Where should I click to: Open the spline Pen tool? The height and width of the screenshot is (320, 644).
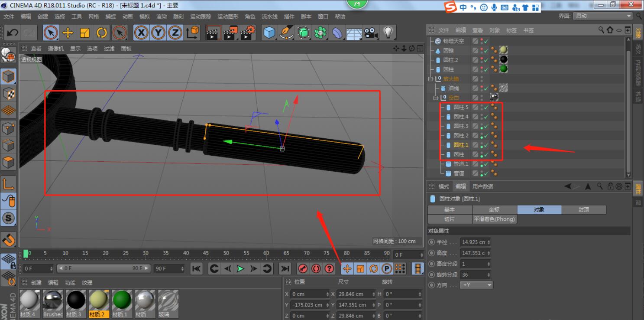(286, 33)
